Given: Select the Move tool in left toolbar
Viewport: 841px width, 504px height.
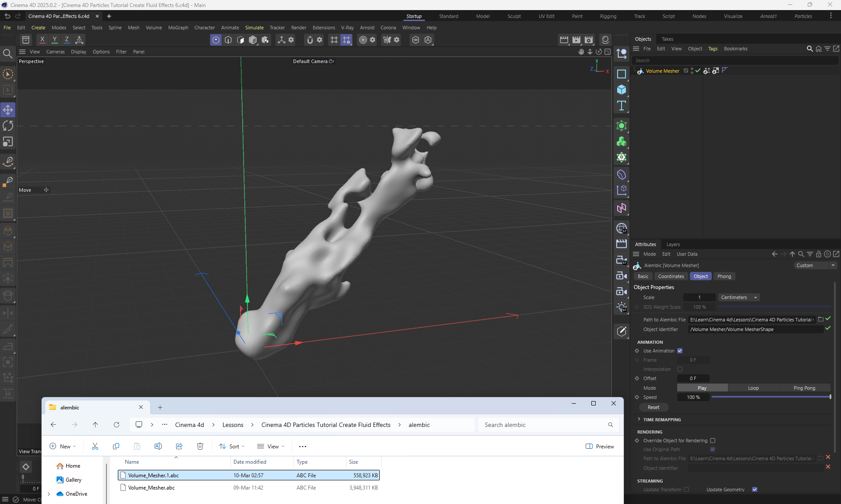Looking at the screenshot, I should click(x=8, y=109).
